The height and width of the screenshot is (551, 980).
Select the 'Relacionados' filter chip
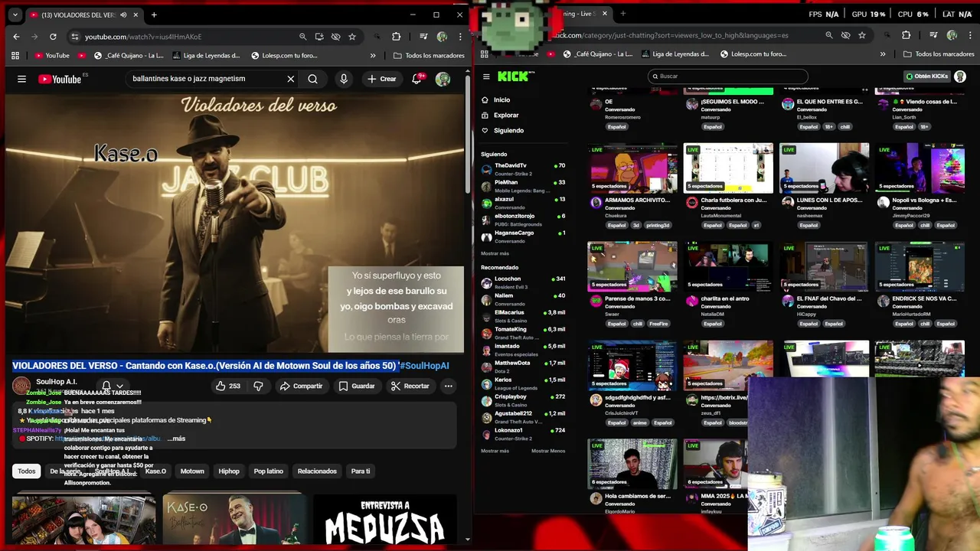pos(317,471)
